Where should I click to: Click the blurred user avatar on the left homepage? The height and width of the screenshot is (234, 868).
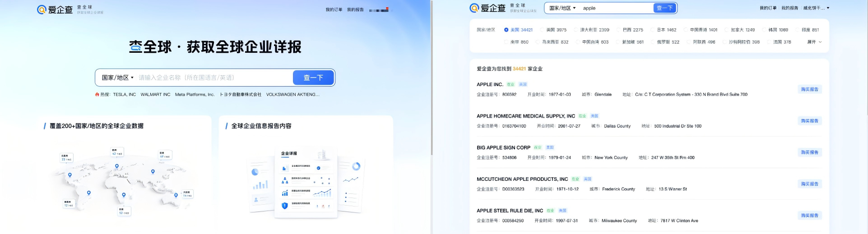point(379,9)
